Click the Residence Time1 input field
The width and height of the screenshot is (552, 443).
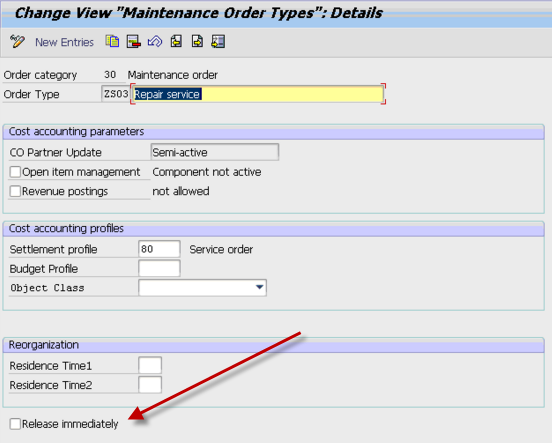[x=150, y=365]
